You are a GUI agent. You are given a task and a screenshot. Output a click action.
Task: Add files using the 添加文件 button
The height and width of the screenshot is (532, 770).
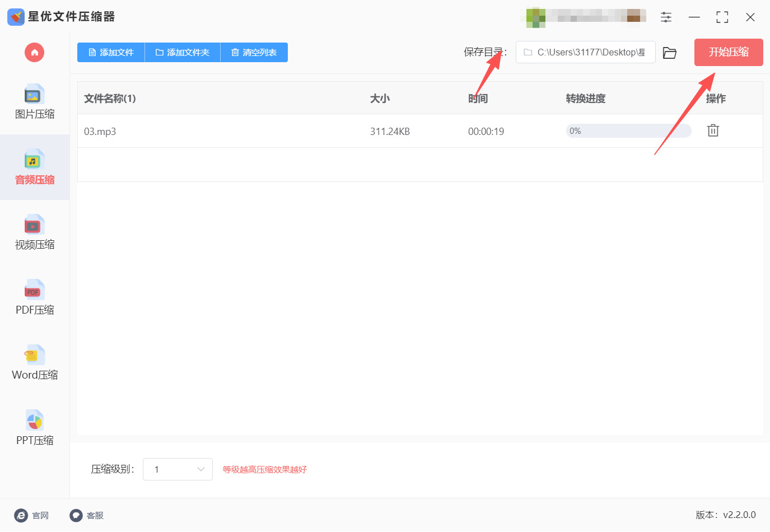point(110,52)
